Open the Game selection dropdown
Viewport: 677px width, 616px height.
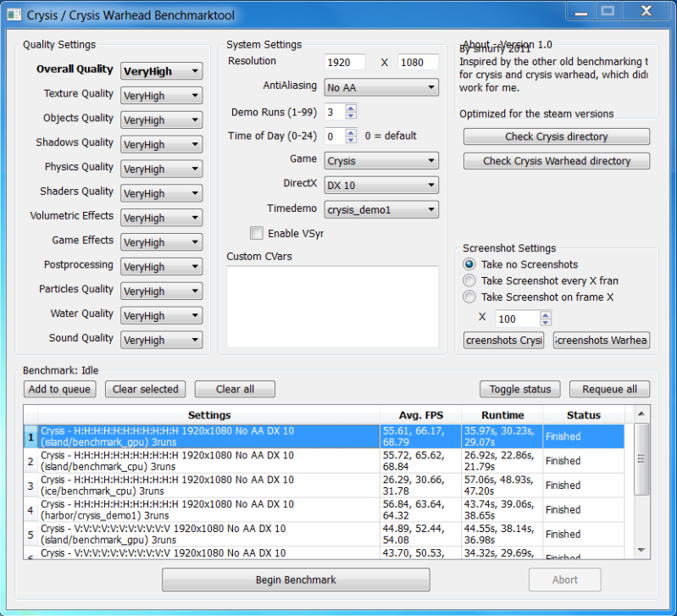coord(381,161)
